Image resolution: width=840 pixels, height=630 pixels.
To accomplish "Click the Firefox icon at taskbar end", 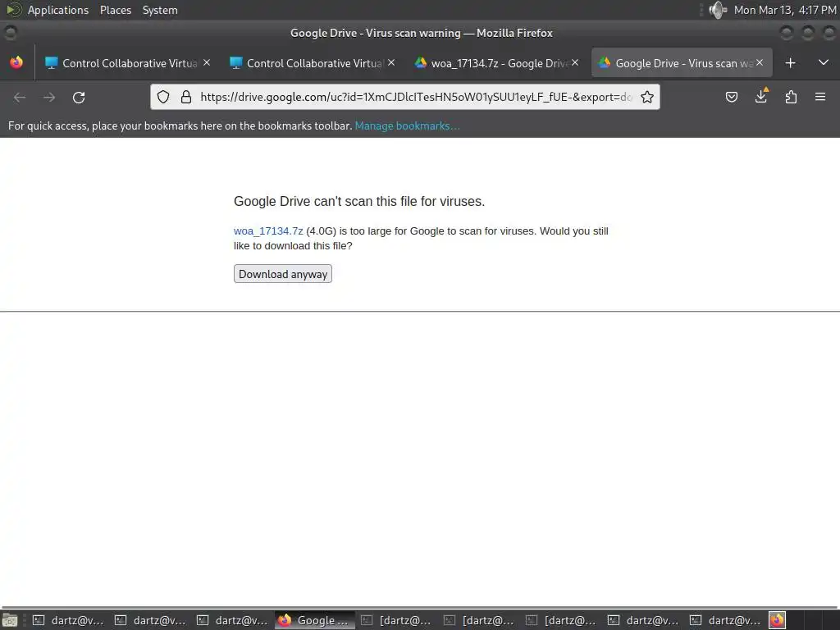I will point(777,620).
